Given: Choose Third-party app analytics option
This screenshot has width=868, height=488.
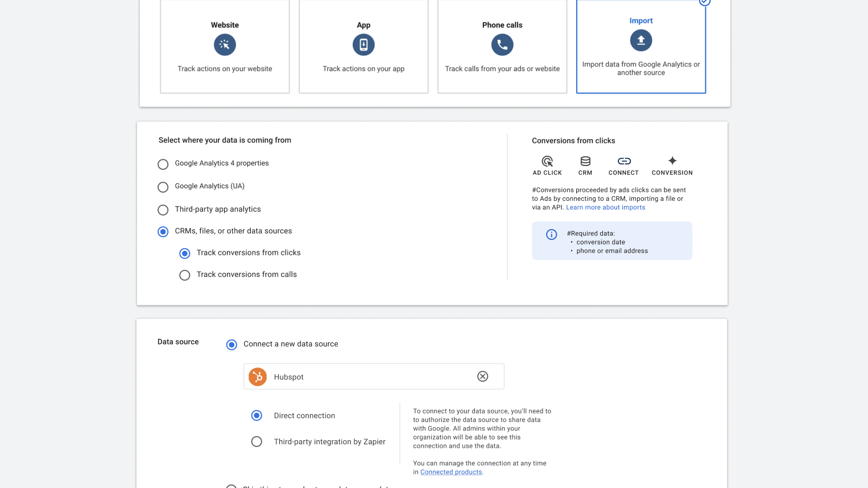Looking at the screenshot, I should coord(163,210).
